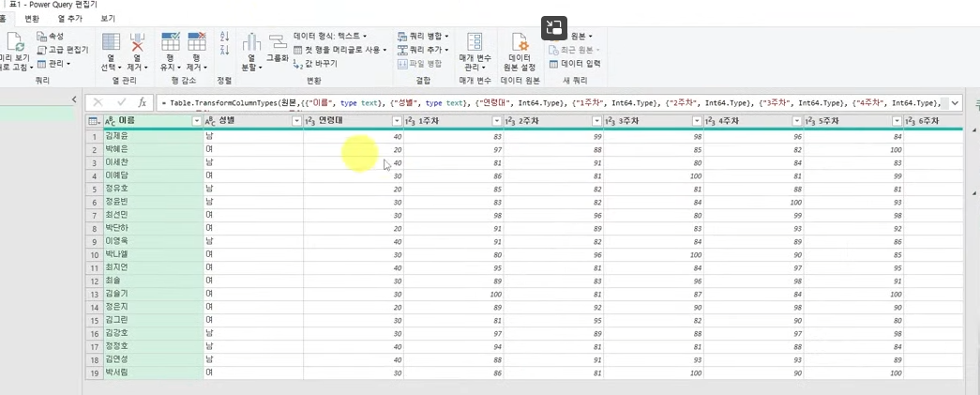Collapse the queries pane chevron
This screenshot has width=980, height=395.
pos(74,99)
